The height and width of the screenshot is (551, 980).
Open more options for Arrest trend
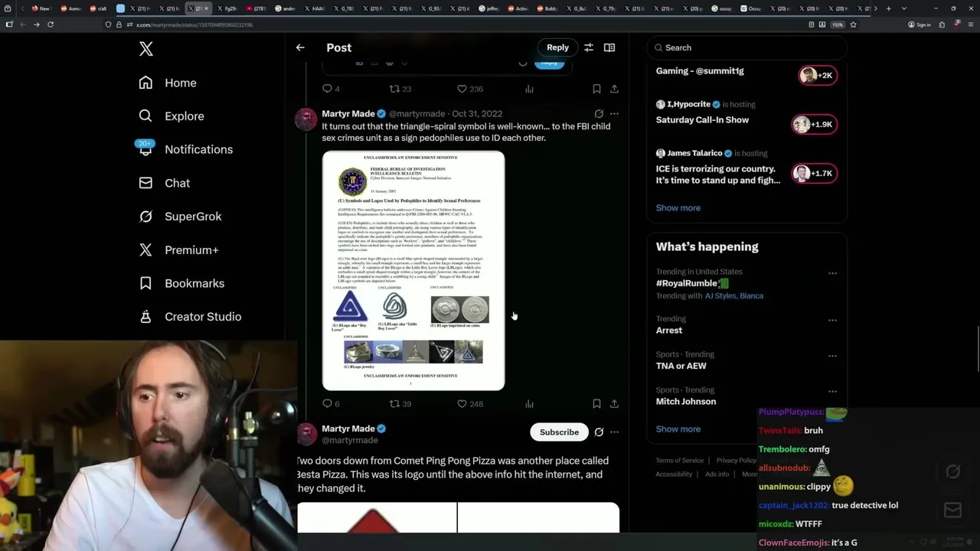click(x=832, y=320)
